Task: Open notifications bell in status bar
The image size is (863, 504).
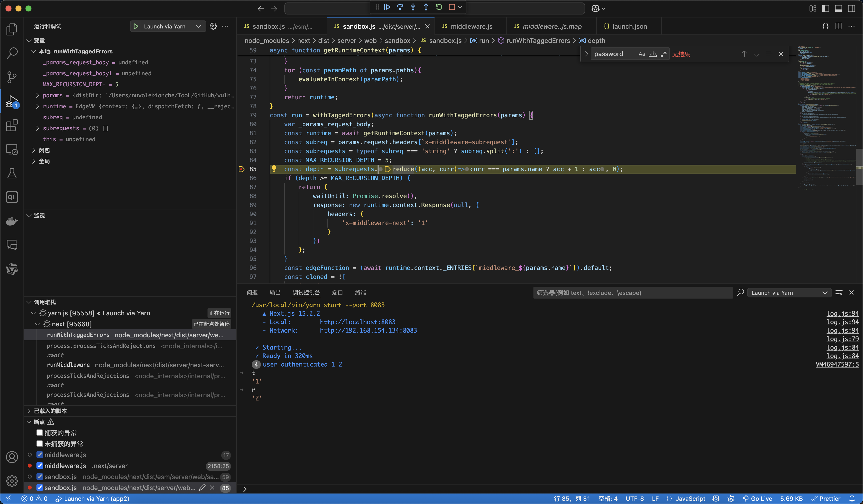Action: pyautogui.click(x=852, y=499)
